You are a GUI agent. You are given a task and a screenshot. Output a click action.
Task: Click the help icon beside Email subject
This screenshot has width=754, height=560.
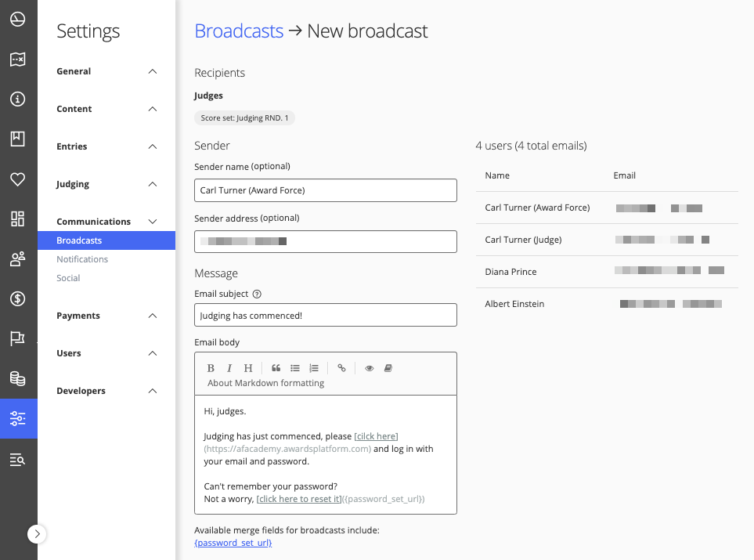(x=257, y=294)
